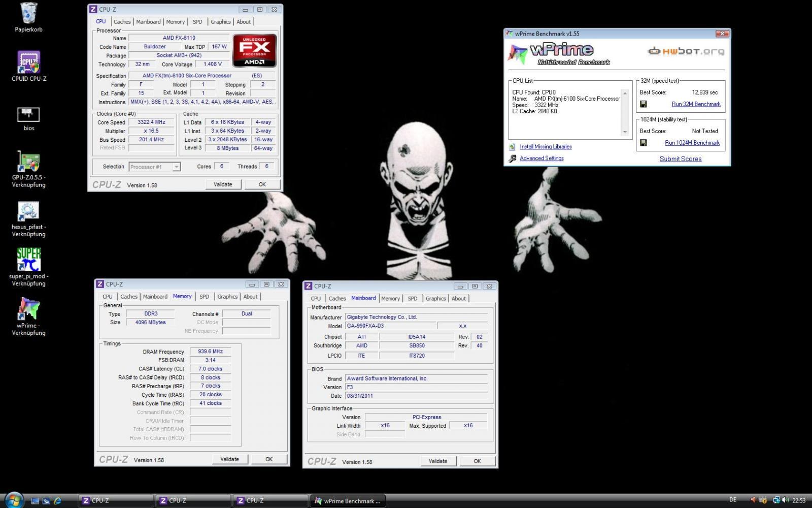Click the 32M Best Score value 12,839 sec
This screenshot has height=508, width=812.
[705, 92]
